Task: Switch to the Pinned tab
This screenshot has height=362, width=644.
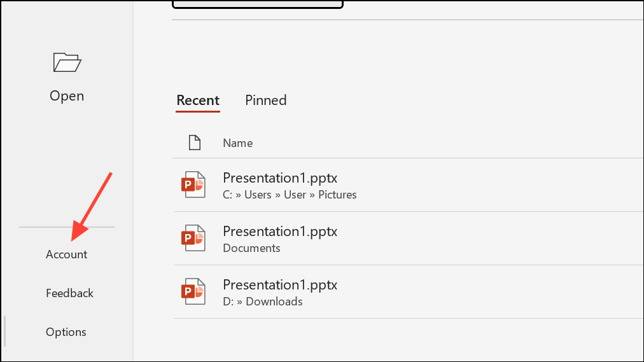Action: tap(266, 101)
